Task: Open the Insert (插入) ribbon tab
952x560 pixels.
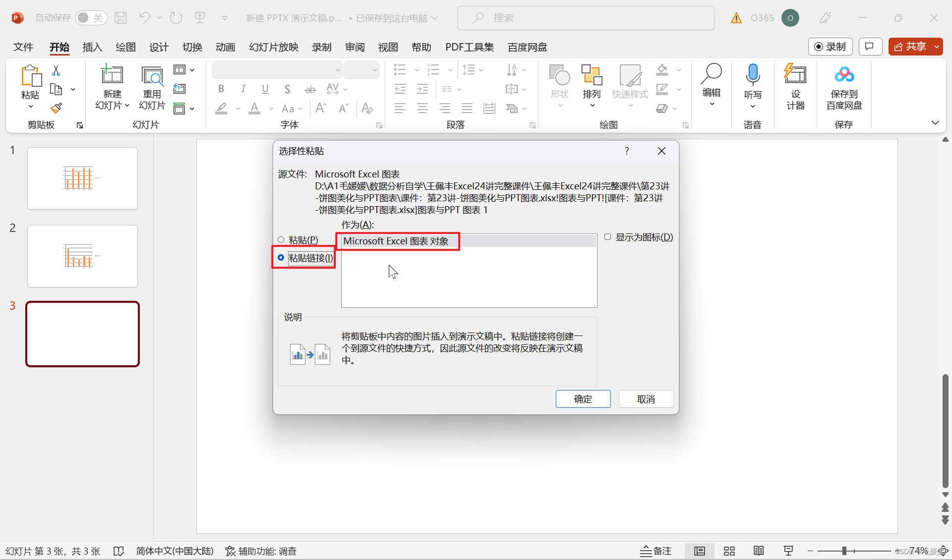Action: point(92,47)
